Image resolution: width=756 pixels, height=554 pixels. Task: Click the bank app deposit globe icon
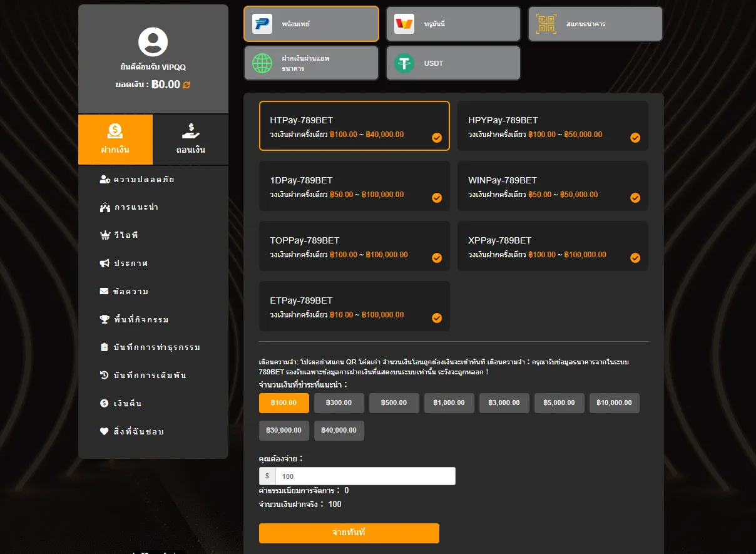(262, 63)
